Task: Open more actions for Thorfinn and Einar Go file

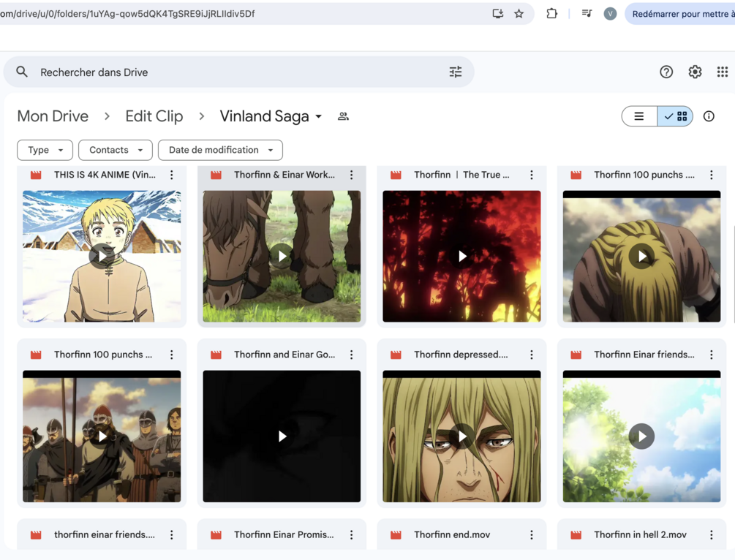Action: coord(352,355)
